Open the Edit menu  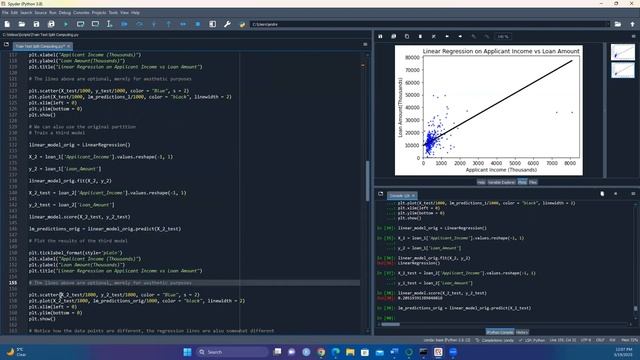14,13
